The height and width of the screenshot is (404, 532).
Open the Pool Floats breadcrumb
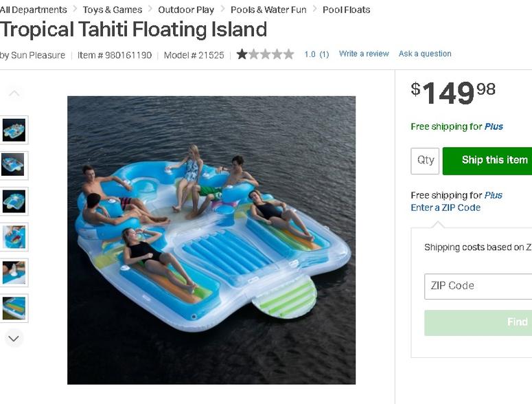click(x=346, y=10)
